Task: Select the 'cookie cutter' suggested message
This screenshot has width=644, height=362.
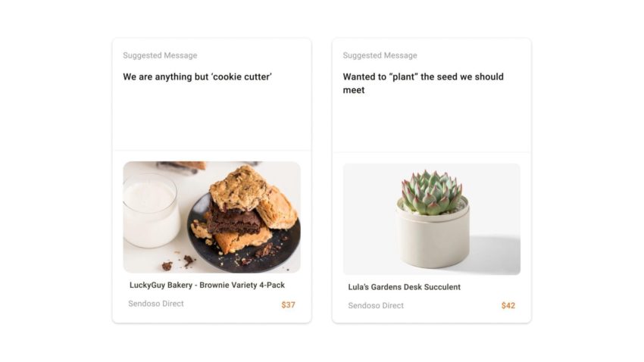Action: tap(197, 76)
